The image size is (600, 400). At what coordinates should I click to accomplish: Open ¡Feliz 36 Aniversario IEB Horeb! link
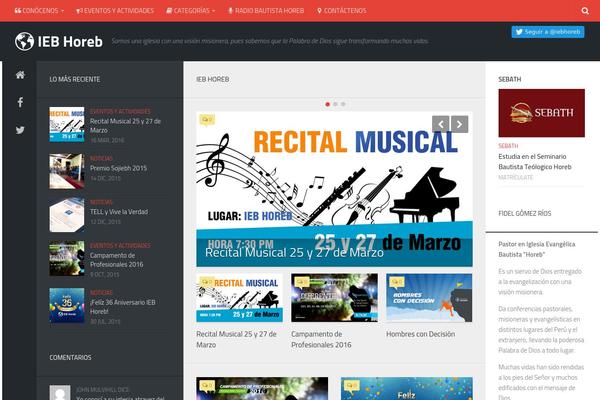tap(122, 307)
